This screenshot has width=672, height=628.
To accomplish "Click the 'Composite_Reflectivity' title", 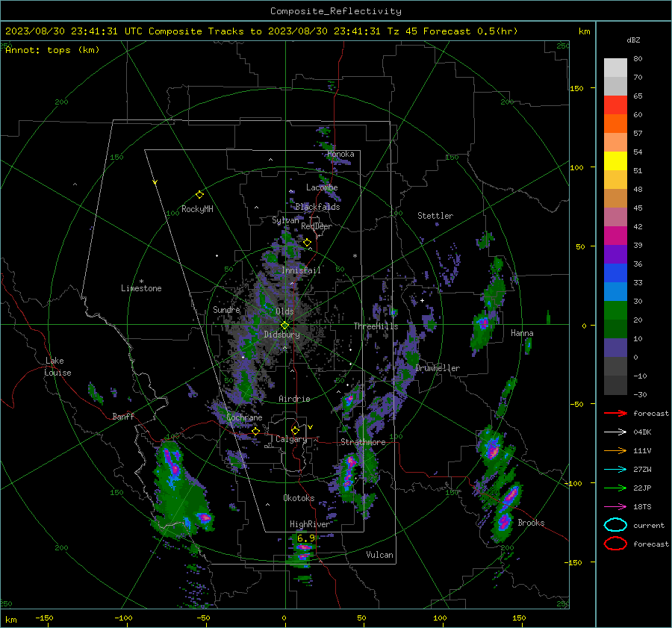I will [x=335, y=11].
